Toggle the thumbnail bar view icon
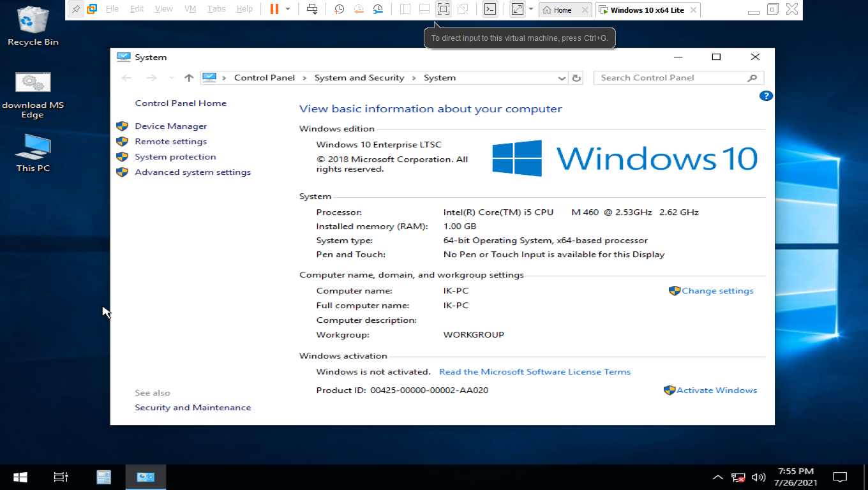Image resolution: width=868 pixels, height=490 pixels. pos(424,9)
